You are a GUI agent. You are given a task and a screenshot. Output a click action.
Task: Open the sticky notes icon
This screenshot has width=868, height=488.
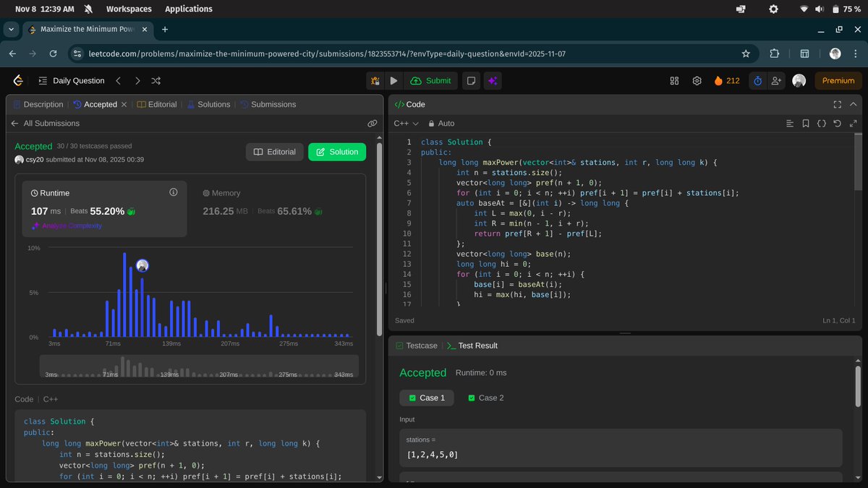[x=471, y=81]
